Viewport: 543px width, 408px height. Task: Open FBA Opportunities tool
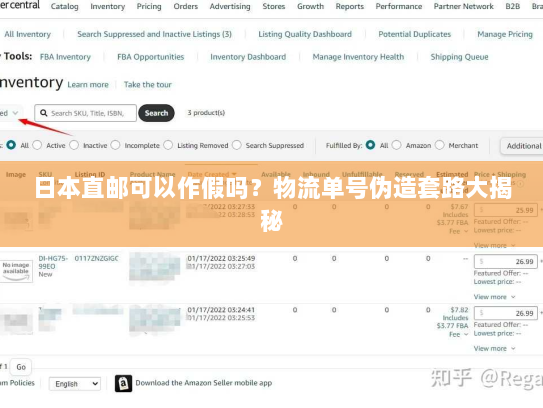tap(151, 57)
